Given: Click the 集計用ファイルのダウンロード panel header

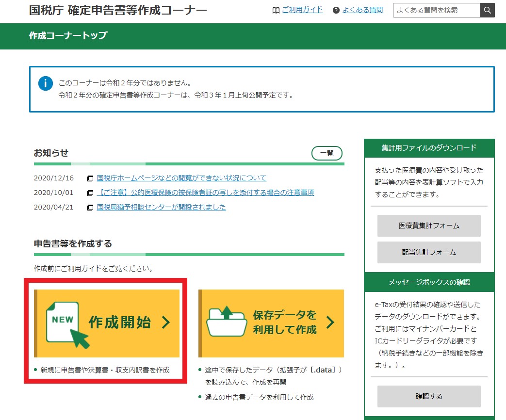Looking at the screenshot, I should [429, 148].
